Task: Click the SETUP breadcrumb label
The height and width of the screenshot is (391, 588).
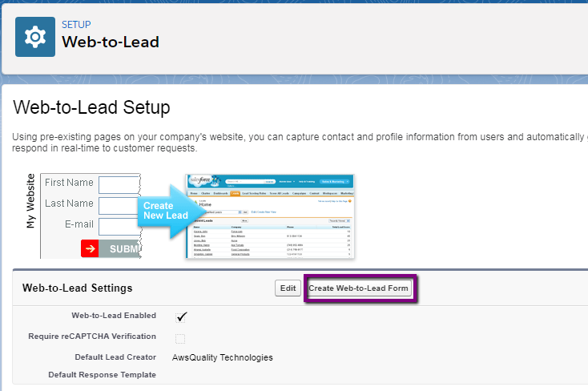Action: click(76, 25)
